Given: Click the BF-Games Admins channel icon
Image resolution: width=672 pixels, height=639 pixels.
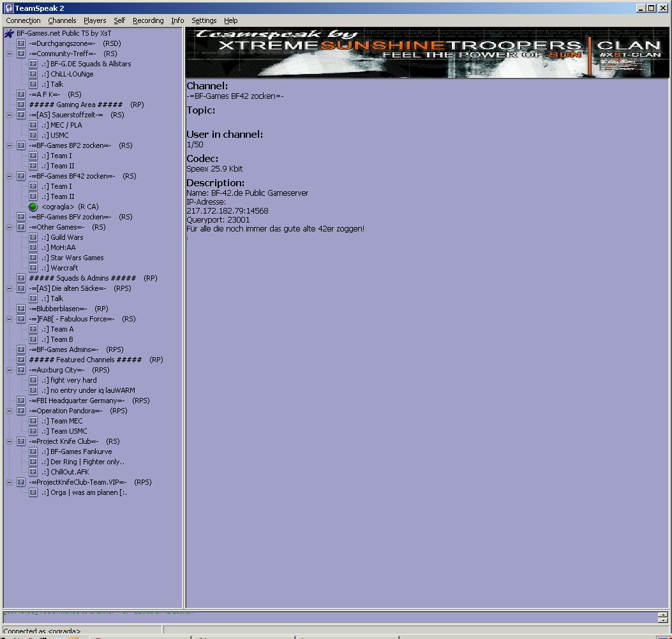Looking at the screenshot, I should click(x=21, y=349).
